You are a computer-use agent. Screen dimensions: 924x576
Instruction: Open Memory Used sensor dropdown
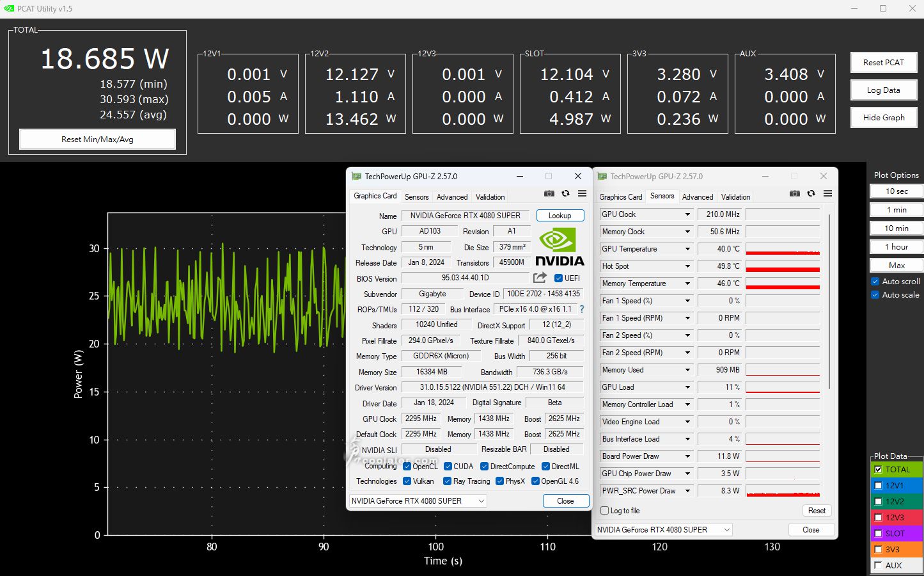pos(688,370)
